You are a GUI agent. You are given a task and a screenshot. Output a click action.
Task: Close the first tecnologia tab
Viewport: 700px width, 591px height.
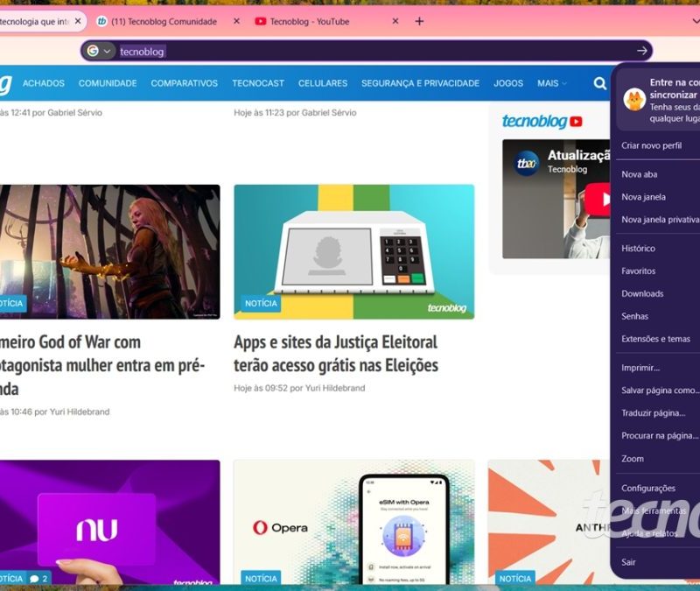[x=78, y=21]
